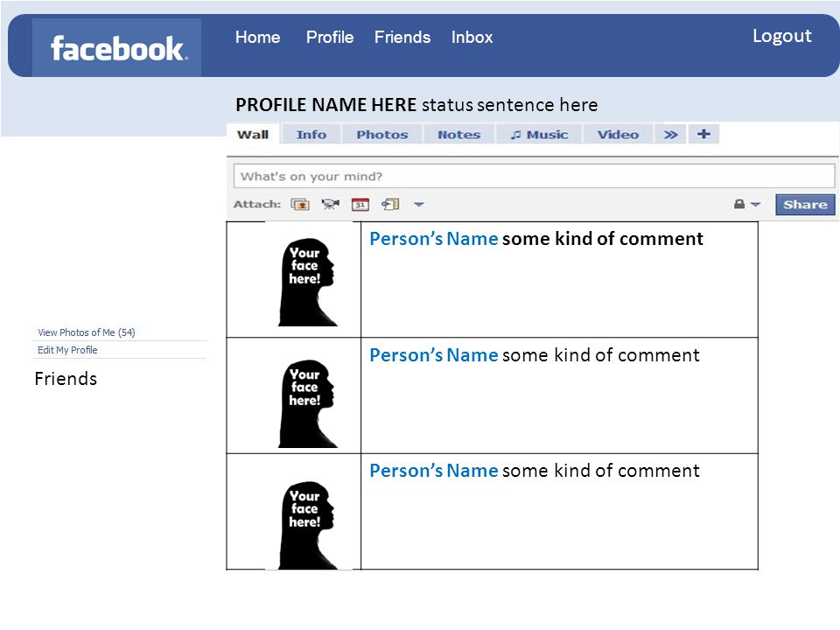
Task: Click Logout link
Action: pyautogui.click(x=781, y=36)
